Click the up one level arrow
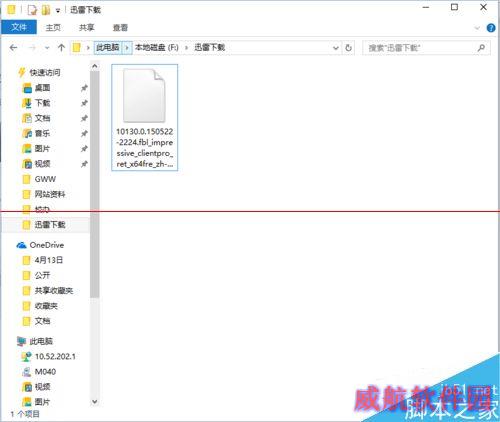500x422 pixels. (x=61, y=48)
